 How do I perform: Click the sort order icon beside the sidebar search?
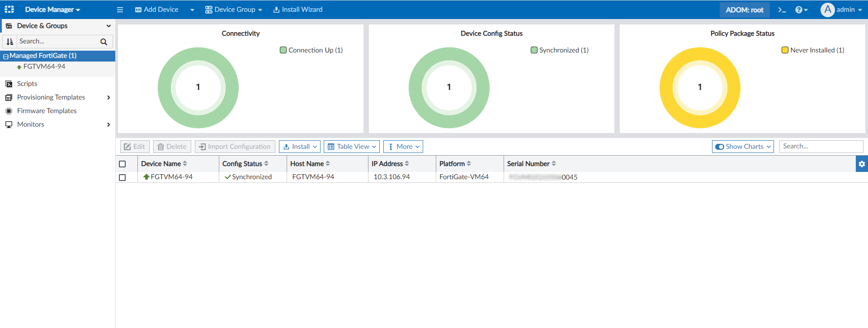[x=10, y=41]
